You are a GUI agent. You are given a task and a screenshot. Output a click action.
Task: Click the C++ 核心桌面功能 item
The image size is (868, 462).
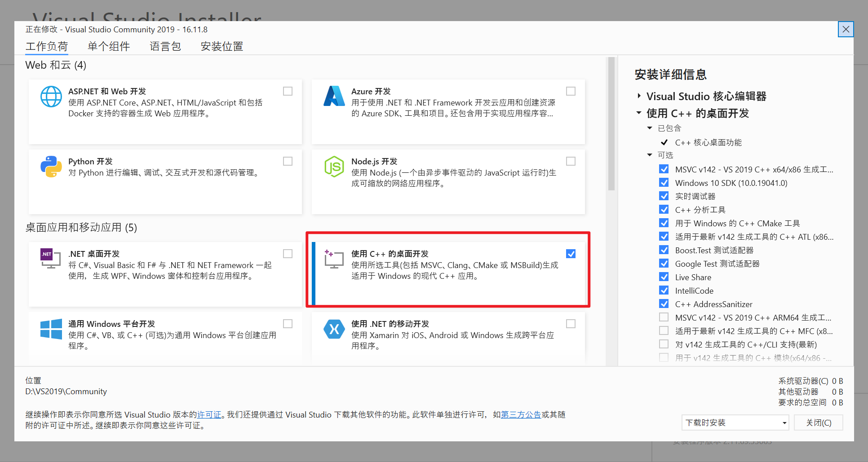(709, 142)
